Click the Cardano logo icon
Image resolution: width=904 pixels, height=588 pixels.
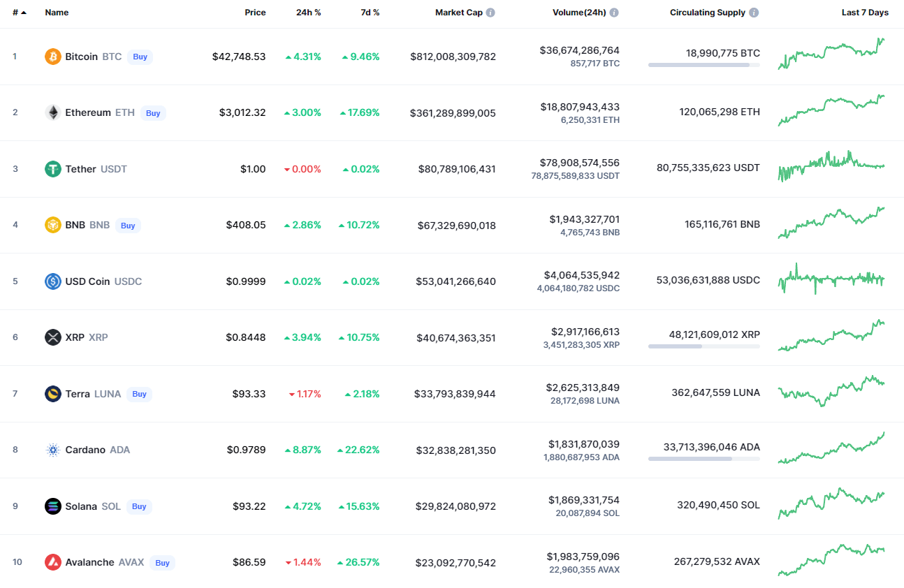tap(53, 450)
